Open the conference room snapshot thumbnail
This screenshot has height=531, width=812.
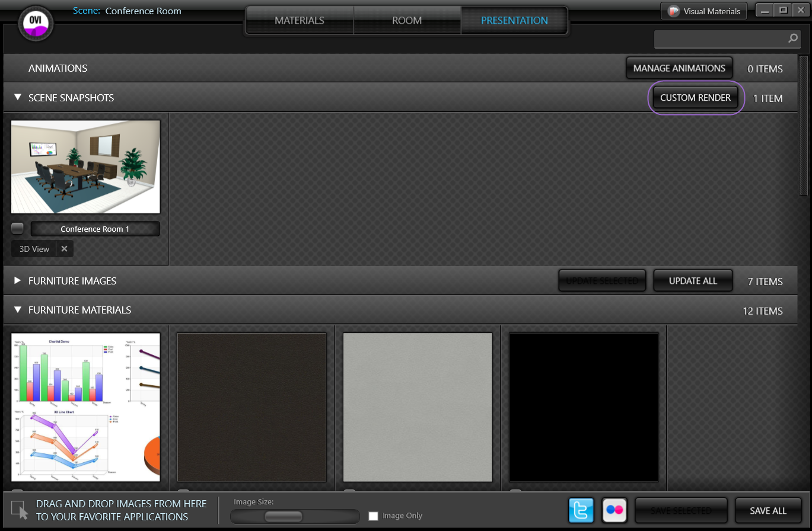point(86,167)
